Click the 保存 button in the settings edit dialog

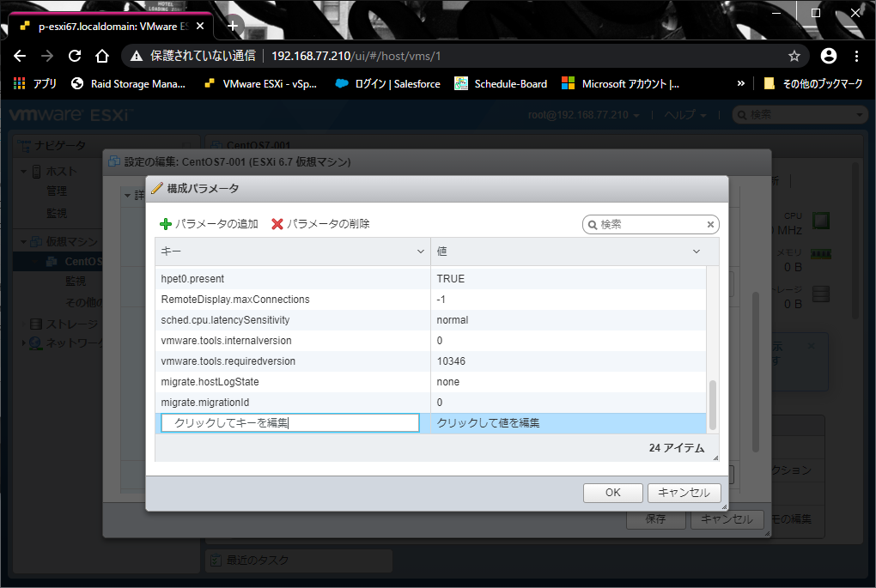click(x=655, y=519)
